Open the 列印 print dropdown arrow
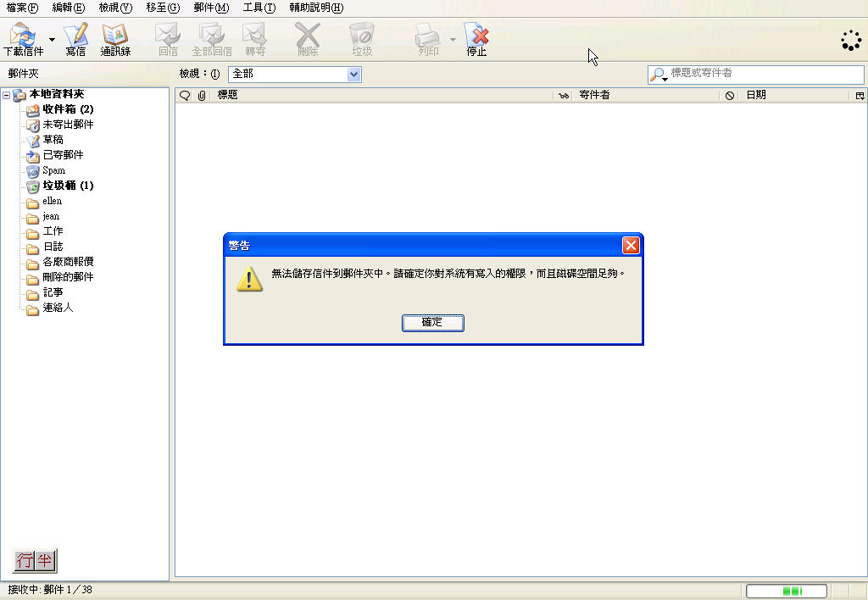This screenshot has width=868, height=600. pos(453,39)
